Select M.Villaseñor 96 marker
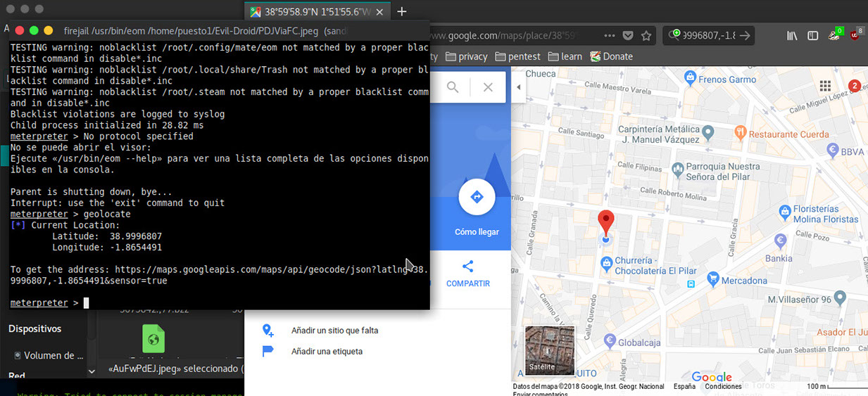 (841, 300)
